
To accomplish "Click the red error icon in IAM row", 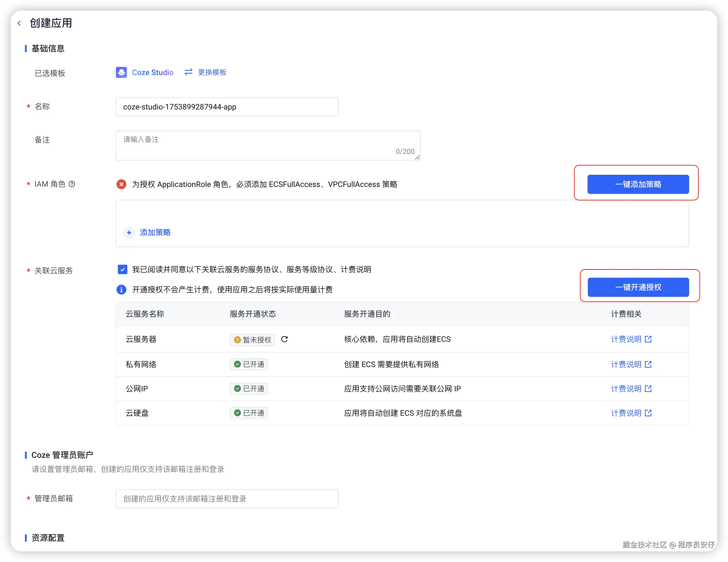I will click(121, 184).
